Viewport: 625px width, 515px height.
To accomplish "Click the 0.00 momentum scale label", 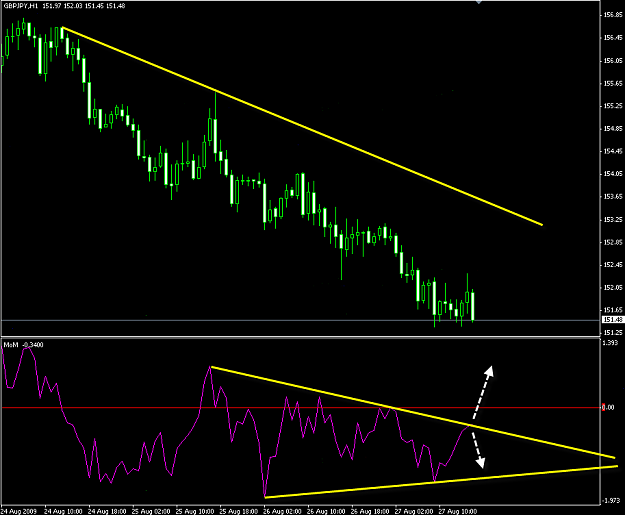I will 608,407.
